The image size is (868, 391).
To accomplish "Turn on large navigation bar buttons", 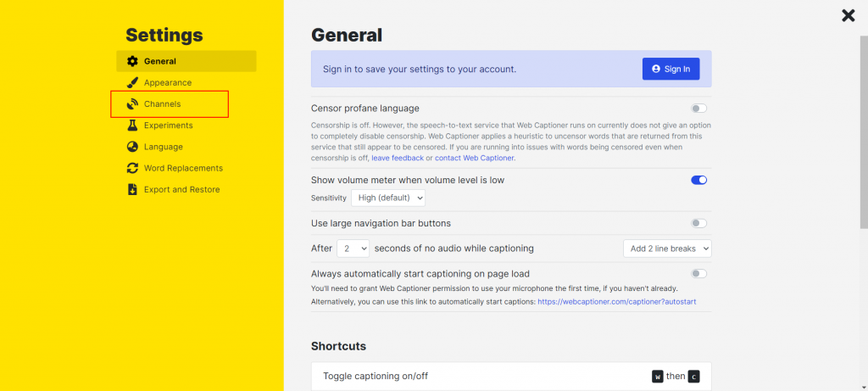I will 699,223.
